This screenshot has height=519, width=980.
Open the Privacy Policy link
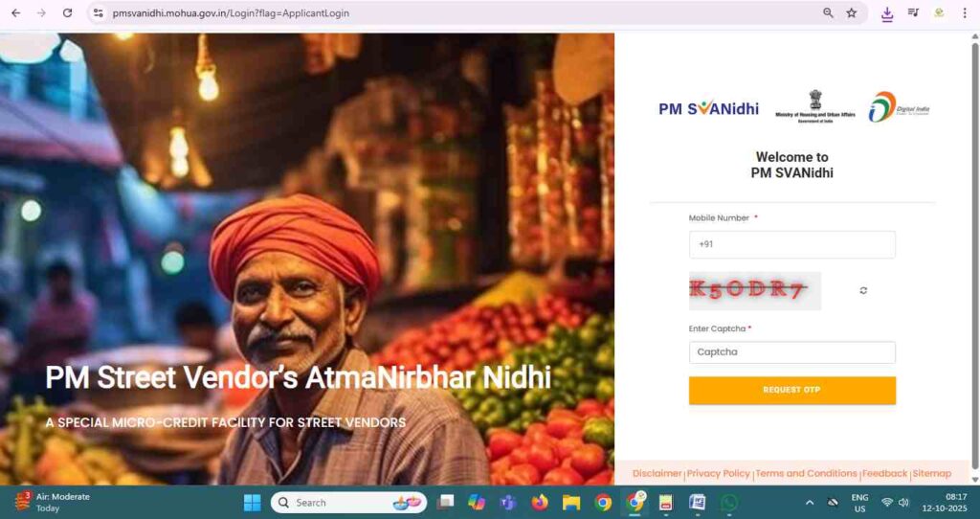(718, 473)
